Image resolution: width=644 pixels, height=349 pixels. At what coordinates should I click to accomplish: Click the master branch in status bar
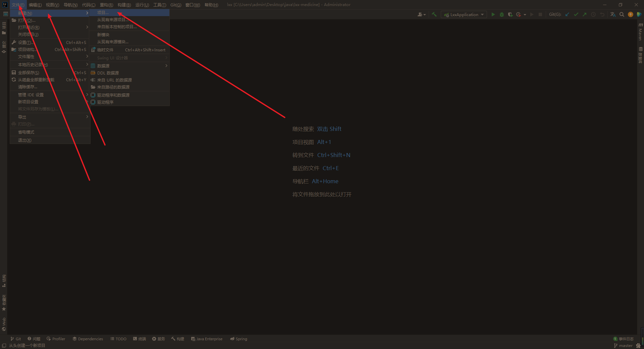click(x=623, y=346)
